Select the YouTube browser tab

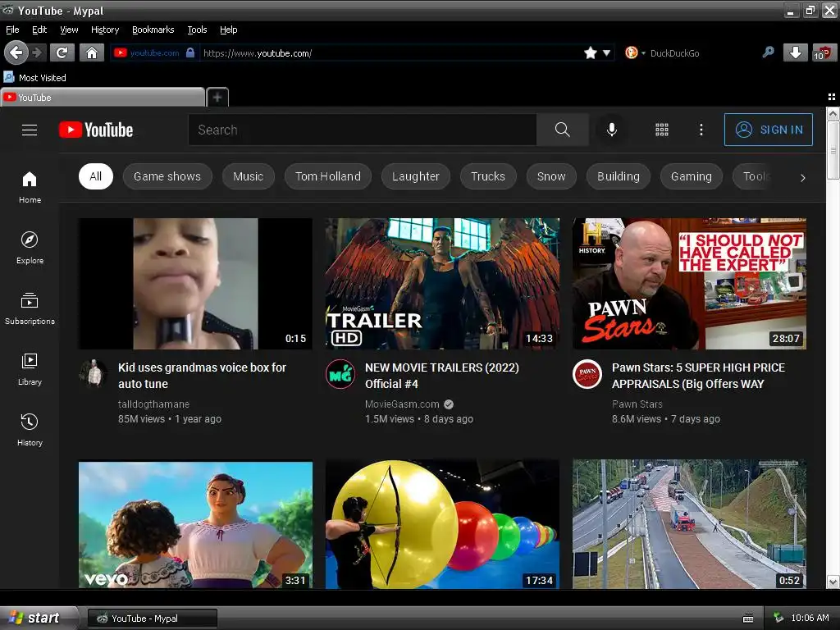point(103,97)
